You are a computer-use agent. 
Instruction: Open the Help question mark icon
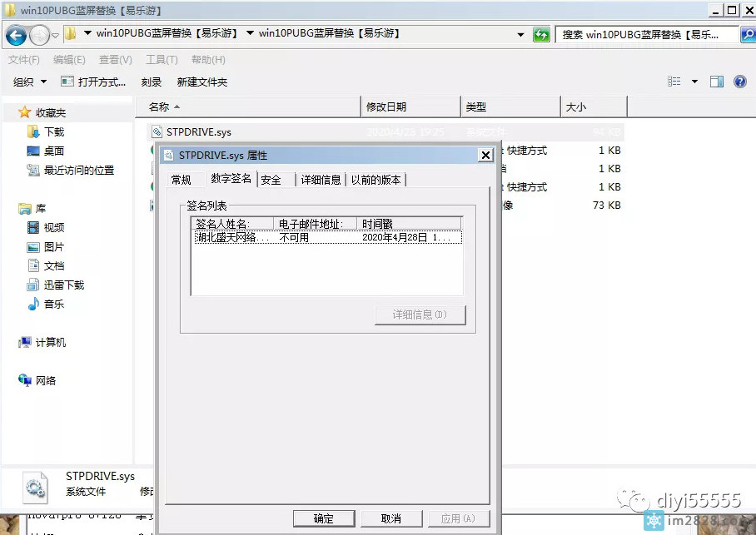[739, 82]
